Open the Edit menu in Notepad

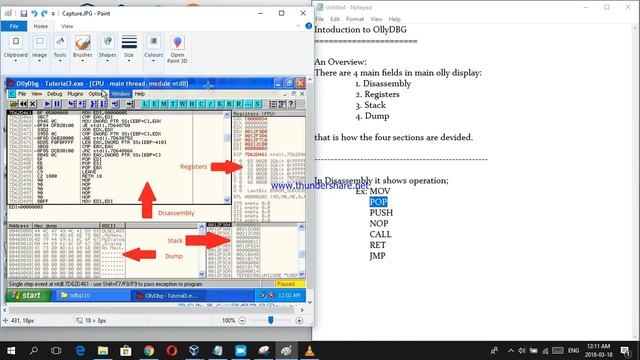335,19
